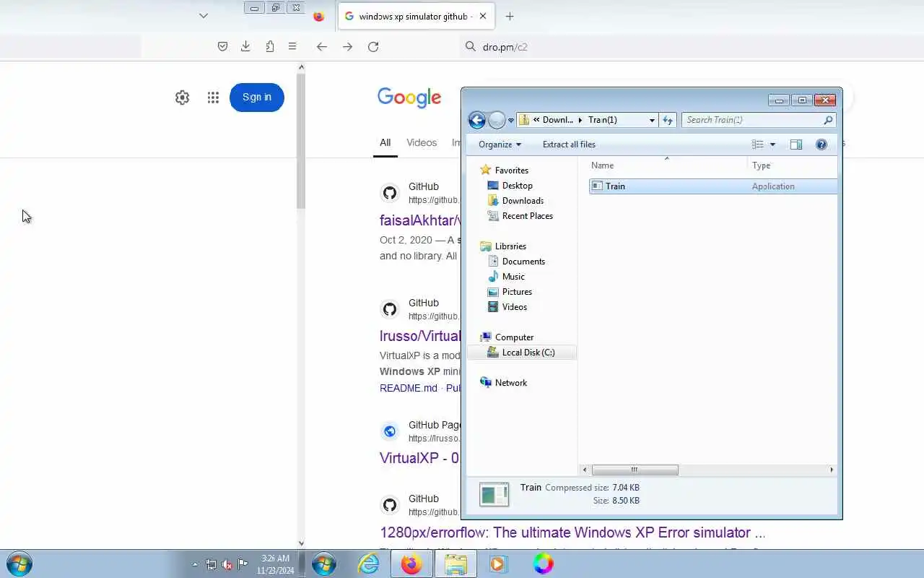Close the windows xp simulator tab
The width and height of the screenshot is (924, 578).
pyautogui.click(x=483, y=16)
